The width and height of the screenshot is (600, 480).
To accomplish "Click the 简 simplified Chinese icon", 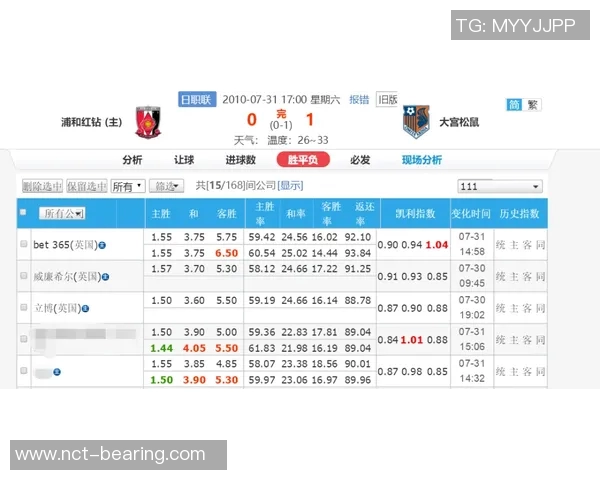I will [x=514, y=104].
